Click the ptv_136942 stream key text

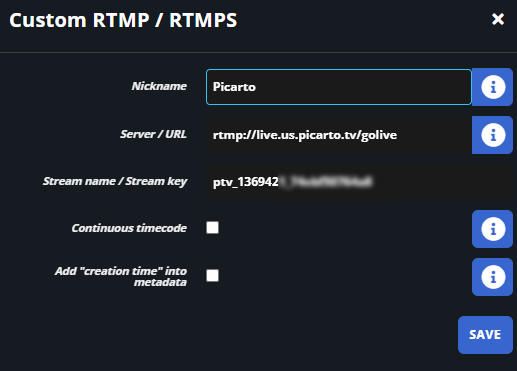[245, 182]
